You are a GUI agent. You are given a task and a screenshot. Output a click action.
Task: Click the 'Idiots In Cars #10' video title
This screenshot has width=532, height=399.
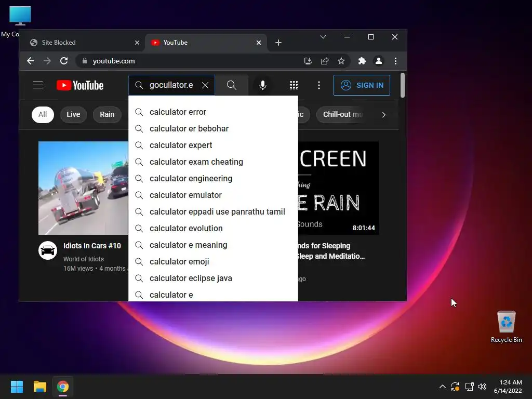[x=92, y=246]
